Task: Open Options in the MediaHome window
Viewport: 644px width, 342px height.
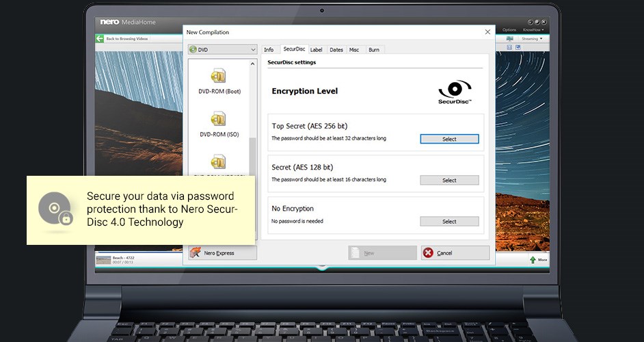Action: click(509, 30)
